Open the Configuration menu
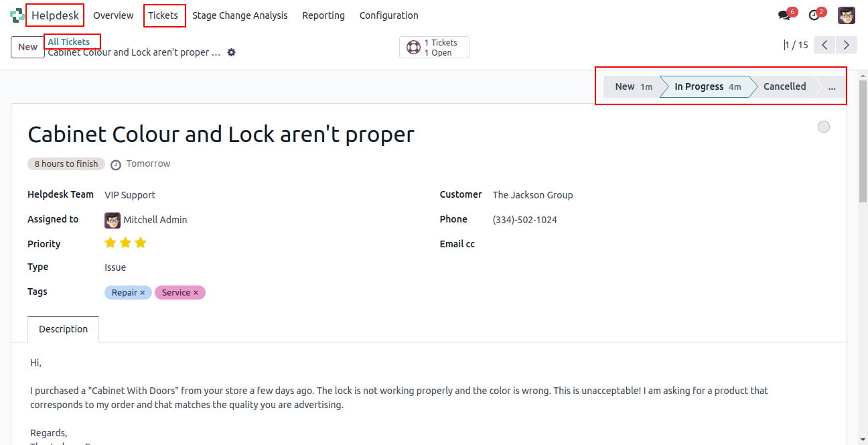Image resolution: width=868 pixels, height=445 pixels. tap(388, 15)
